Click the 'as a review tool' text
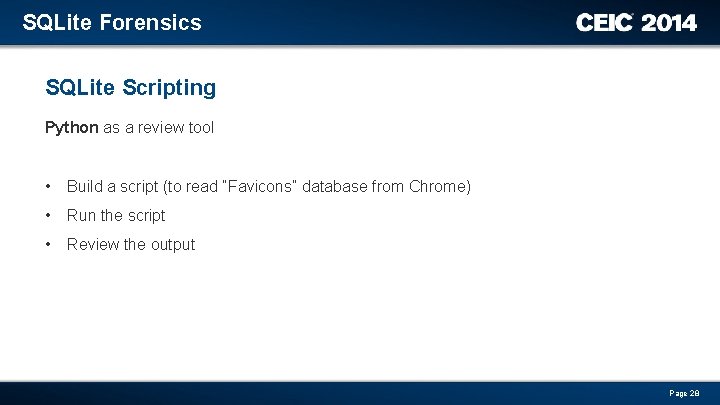The width and height of the screenshot is (720, 405). click(x=158, y=127)
